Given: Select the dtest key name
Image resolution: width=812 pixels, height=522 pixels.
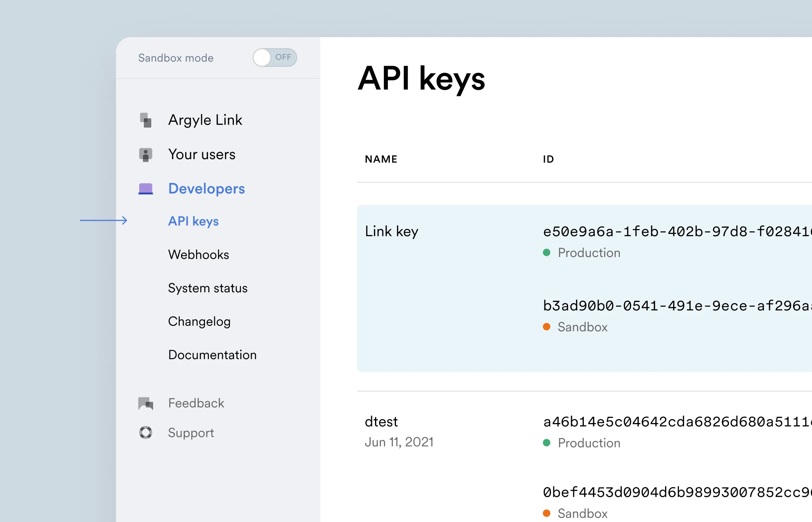Looking at the screenshot, I should 381,422.
